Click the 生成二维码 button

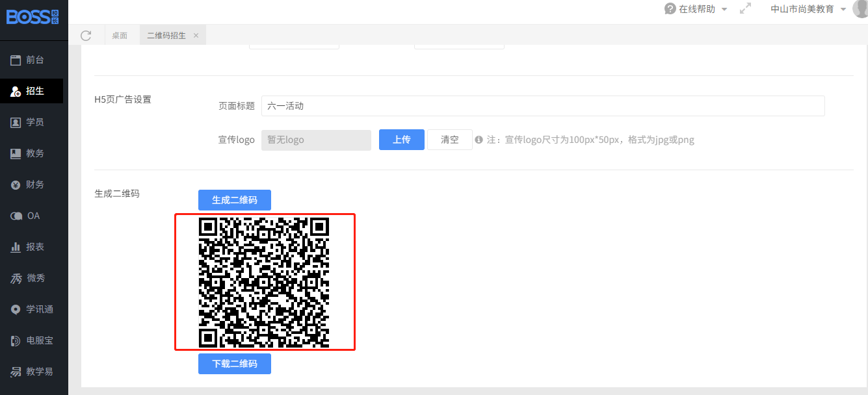coord(235,200)
